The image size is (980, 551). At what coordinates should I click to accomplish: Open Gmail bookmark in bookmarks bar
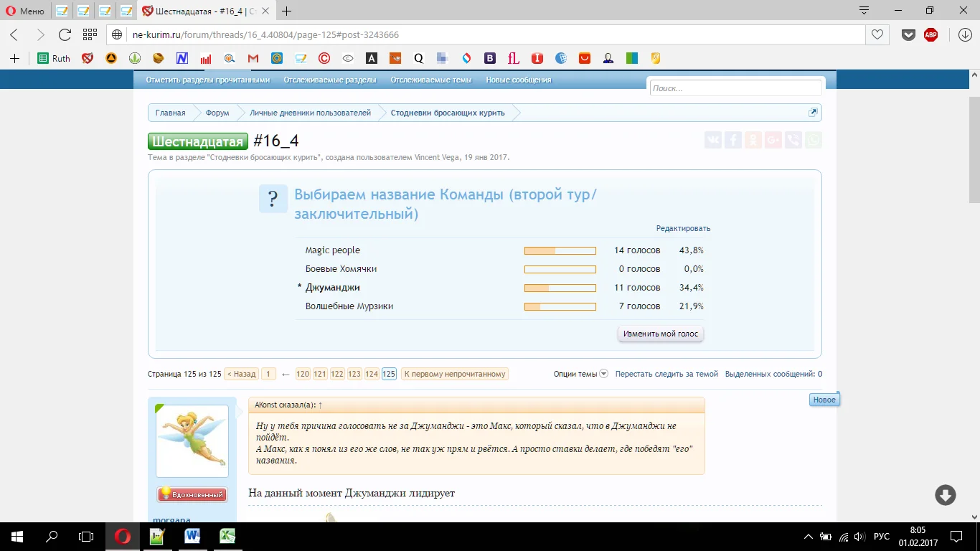pos(253,58)
